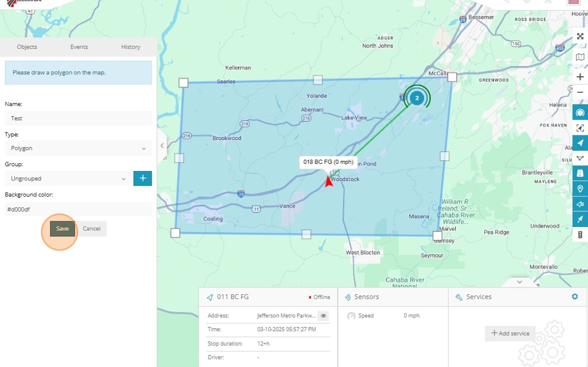Toggle fullscreen map view icon
The height and width of the screenshot is (367, 588).
[x=580, y=36]
